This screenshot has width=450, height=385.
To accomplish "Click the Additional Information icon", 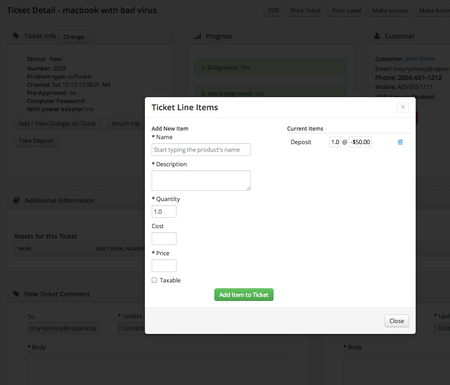I will [16, 200].
